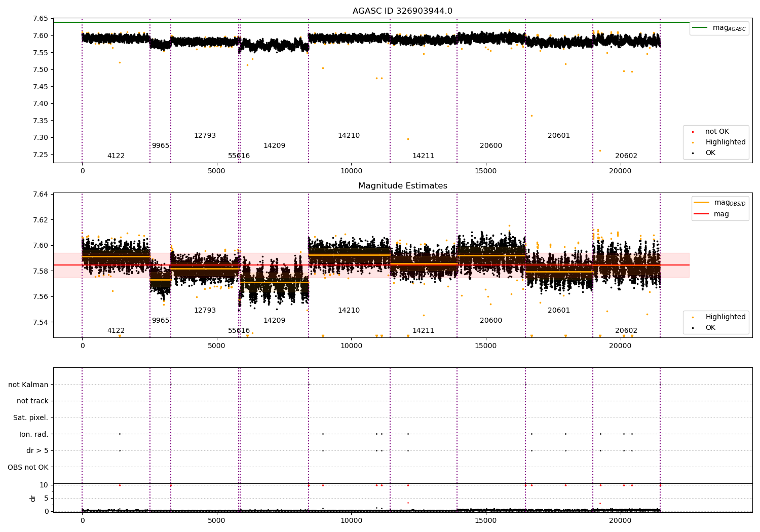Click OBSID label 14209 in Magnitude Estimates plot
Screen dimensions: 760x532
point(274,321)
